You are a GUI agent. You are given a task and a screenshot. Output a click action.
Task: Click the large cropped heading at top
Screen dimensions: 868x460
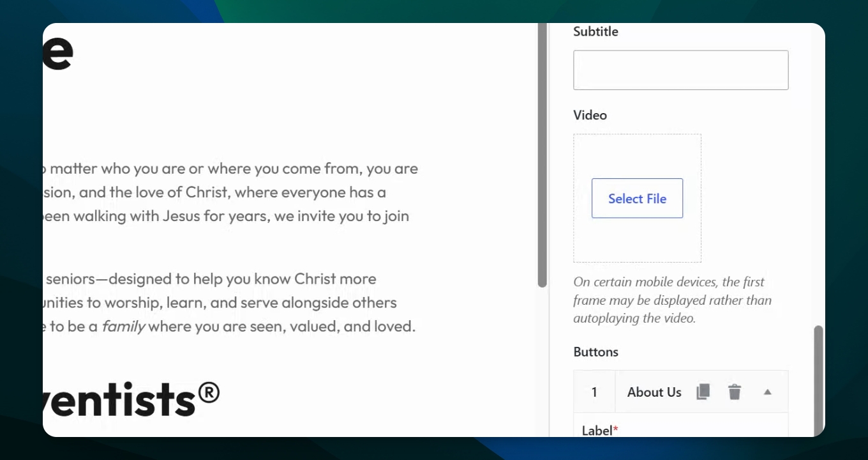pyautogui.click(x=58, y=52)
